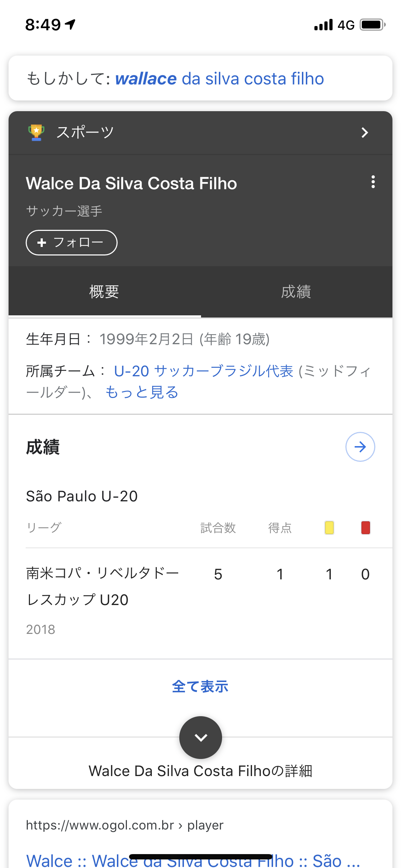
Task: Tap the location arrow beside the clock
Action: point(70,24)
